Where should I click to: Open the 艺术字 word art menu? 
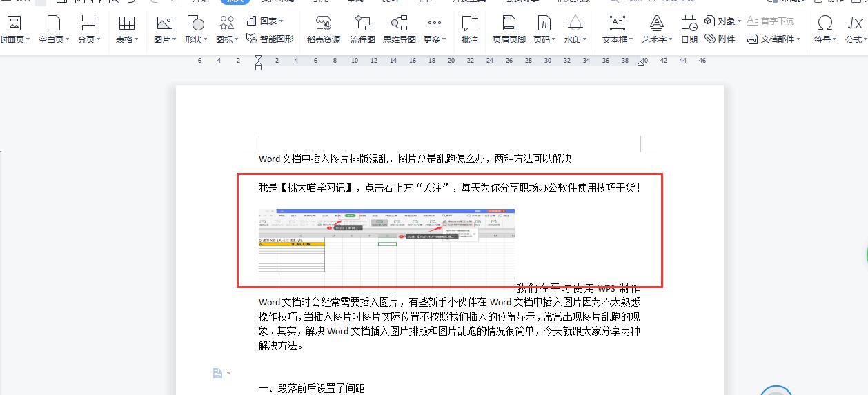coord(656,30)
